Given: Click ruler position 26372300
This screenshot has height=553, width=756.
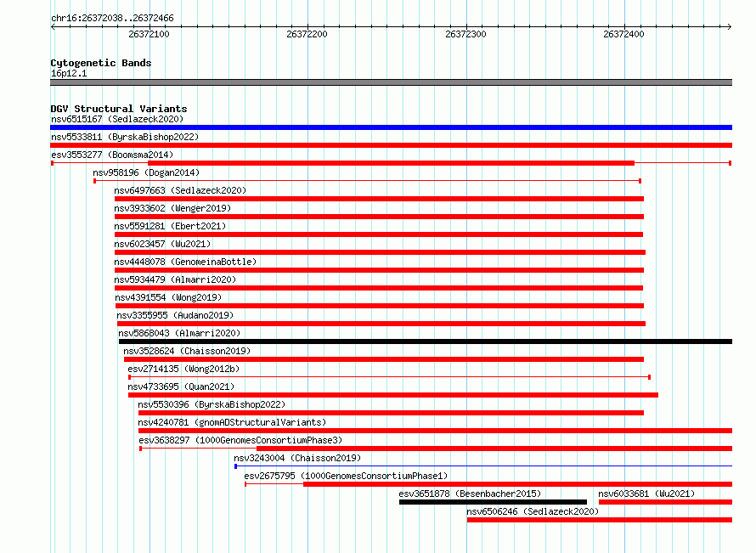Looking at the screenshot, I should [465, 34].
